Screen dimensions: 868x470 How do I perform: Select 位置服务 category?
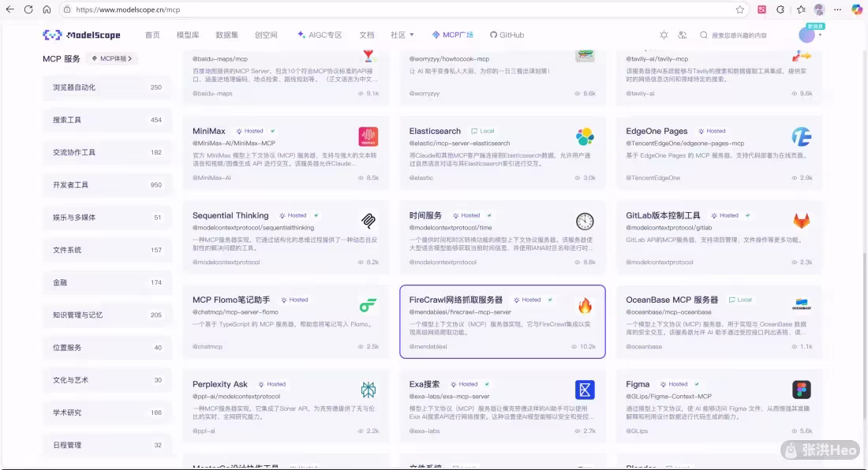pyautogui.click(x=107, y=348)
